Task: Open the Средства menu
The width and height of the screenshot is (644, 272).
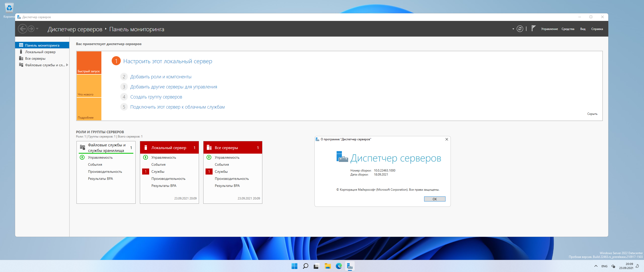Action: tap(568, 29)
